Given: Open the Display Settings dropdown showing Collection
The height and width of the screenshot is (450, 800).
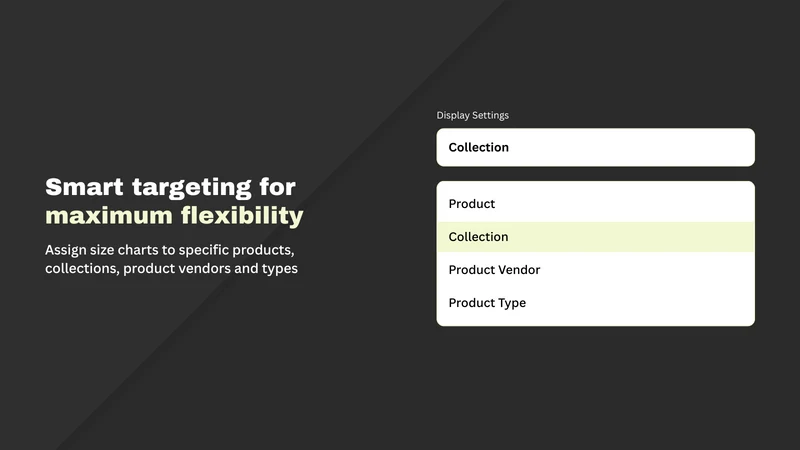Looking at the screenshot, I should (x=595, y=147).
